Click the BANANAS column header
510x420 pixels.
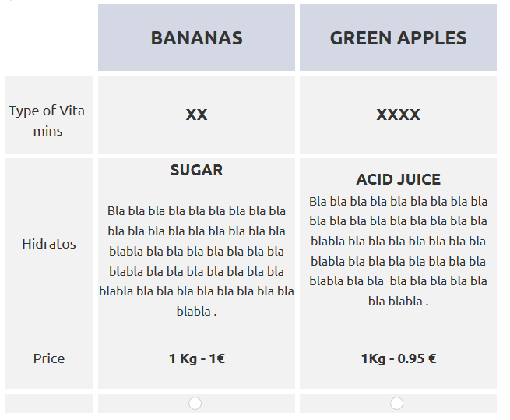[x=196, y=38]
